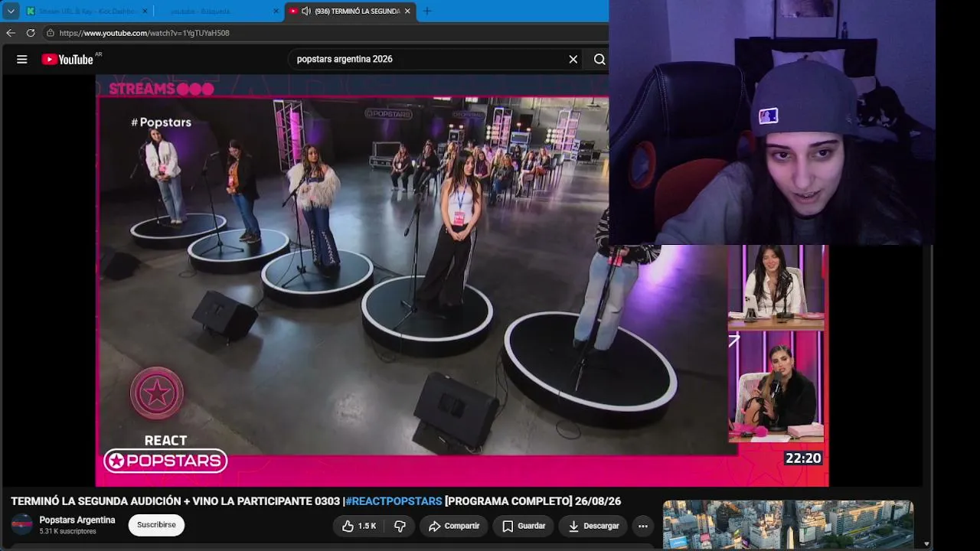Open the Popstars Argentina channel name link
The image size is (980, 551).
[77, 520]
